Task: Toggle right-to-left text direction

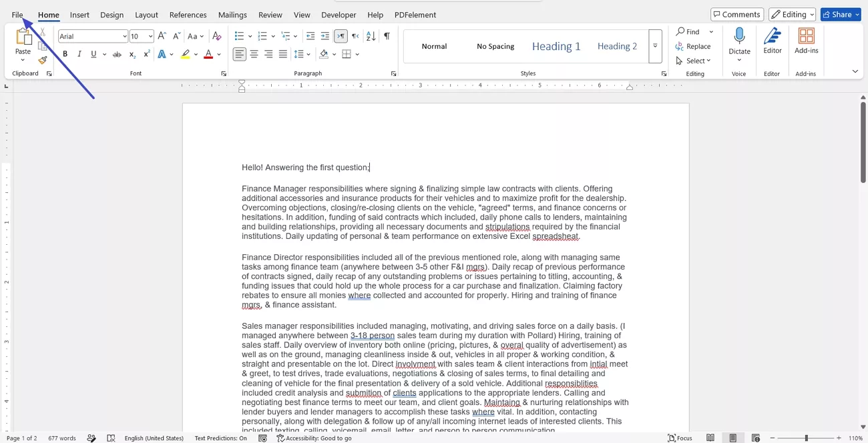Action: coord(355,36)
